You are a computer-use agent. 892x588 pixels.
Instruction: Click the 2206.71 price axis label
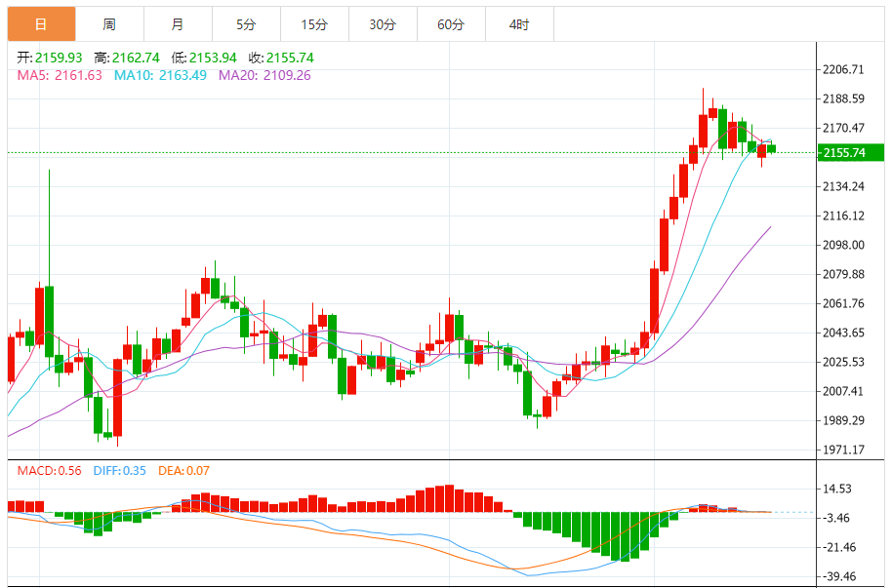843,69
